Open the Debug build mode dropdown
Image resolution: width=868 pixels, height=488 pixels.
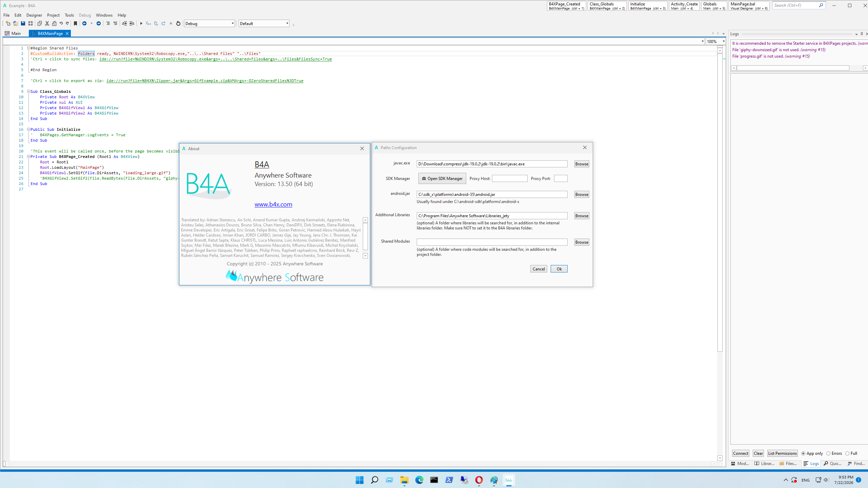pyautogui.click(x=210, y=23)
